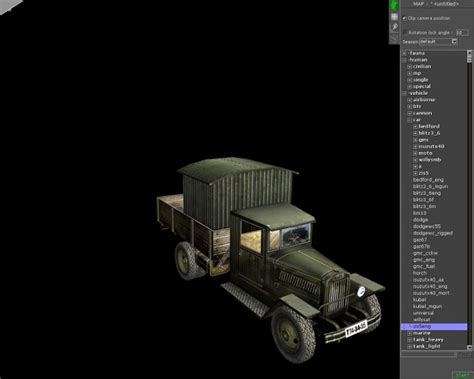
Task: Select blitz3_6_mgun entry
Action: pos(430,186)
